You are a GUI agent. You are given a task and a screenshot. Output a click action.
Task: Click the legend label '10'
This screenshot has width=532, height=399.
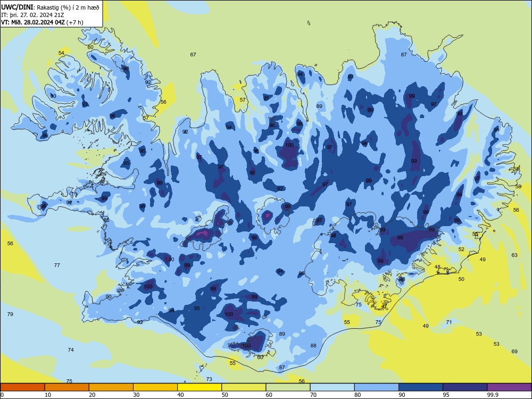[x=48, y=395]
